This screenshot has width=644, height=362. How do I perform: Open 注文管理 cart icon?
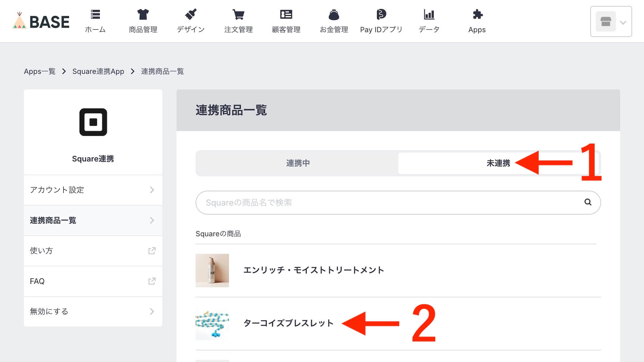coord(238,14)
